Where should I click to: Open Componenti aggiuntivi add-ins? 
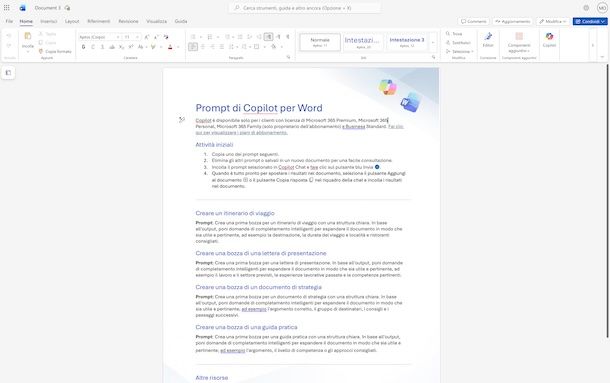pos(519,42)
